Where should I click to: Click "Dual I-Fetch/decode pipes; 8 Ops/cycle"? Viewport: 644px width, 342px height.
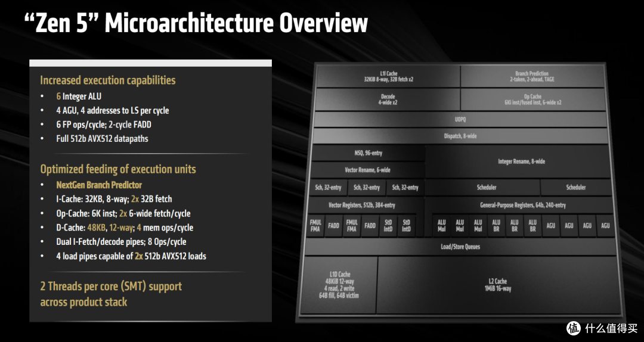(121, 242)
